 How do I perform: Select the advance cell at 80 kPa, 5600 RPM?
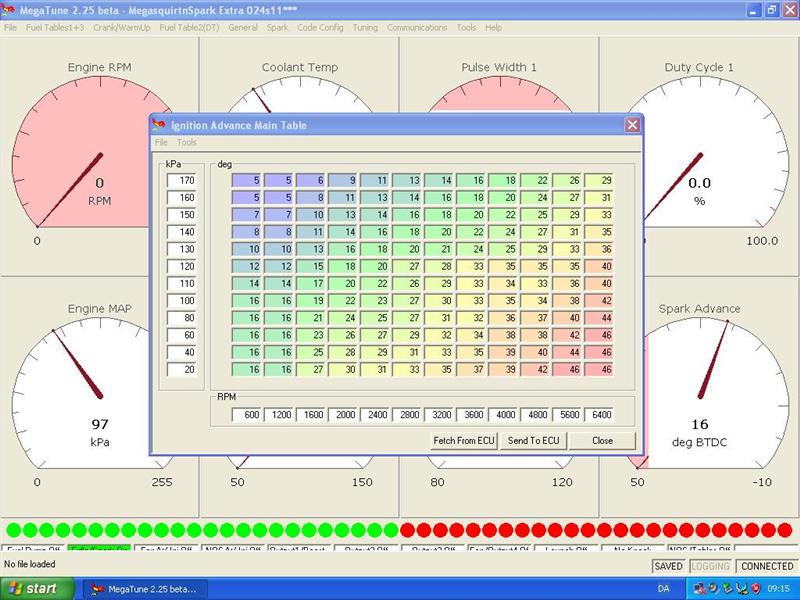tap(567, 318)
